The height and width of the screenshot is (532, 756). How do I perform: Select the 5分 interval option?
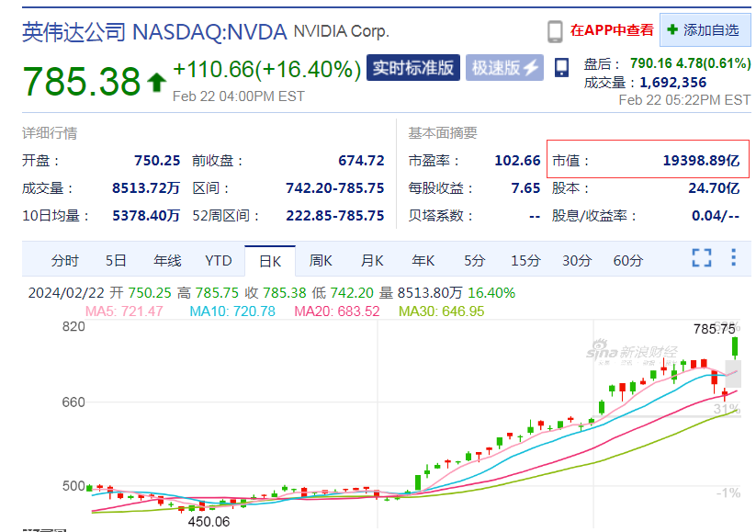(x=473, y=260)
